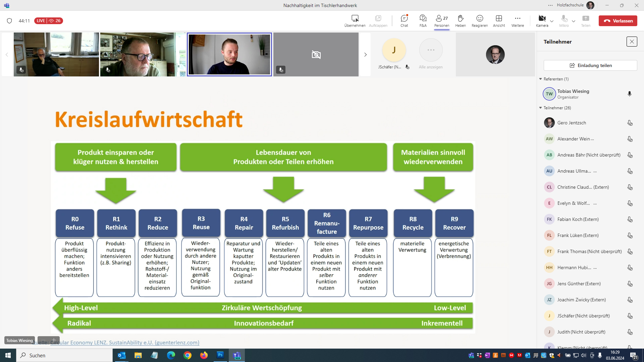This screenshot has width=644, height=362.
Task: Open the Ansicht view layout options
Action: tap(499, 19)
